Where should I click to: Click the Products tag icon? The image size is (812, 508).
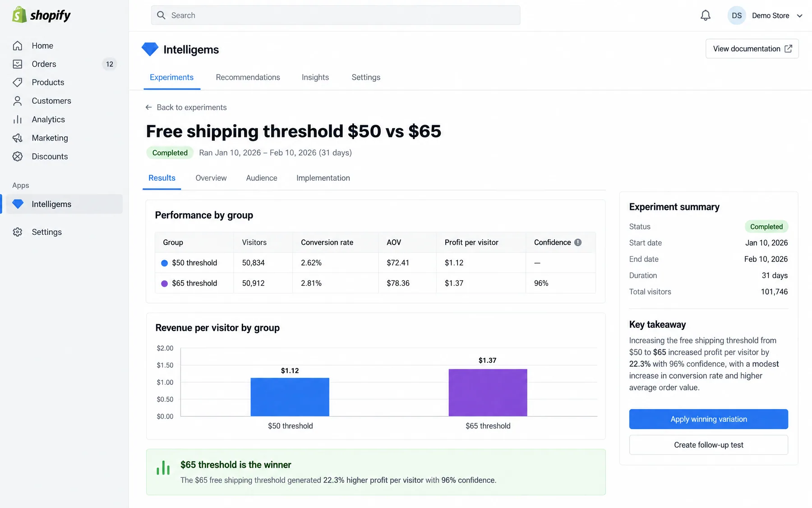[x=18, y=82]
